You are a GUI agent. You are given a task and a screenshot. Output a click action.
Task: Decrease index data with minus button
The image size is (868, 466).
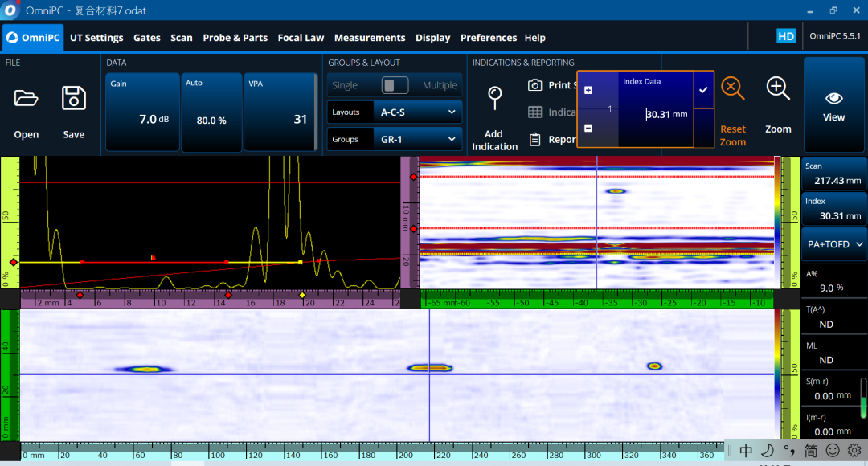click(x=588, y=129)
